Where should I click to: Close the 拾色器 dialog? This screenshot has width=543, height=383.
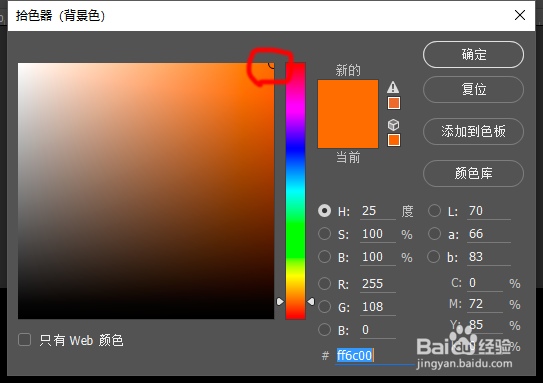click(x=520, y=15)
